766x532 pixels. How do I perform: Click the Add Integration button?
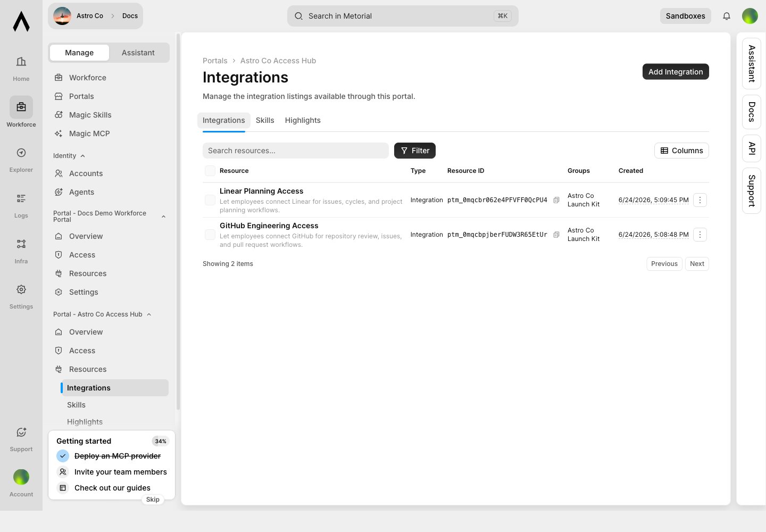[676, 72]
